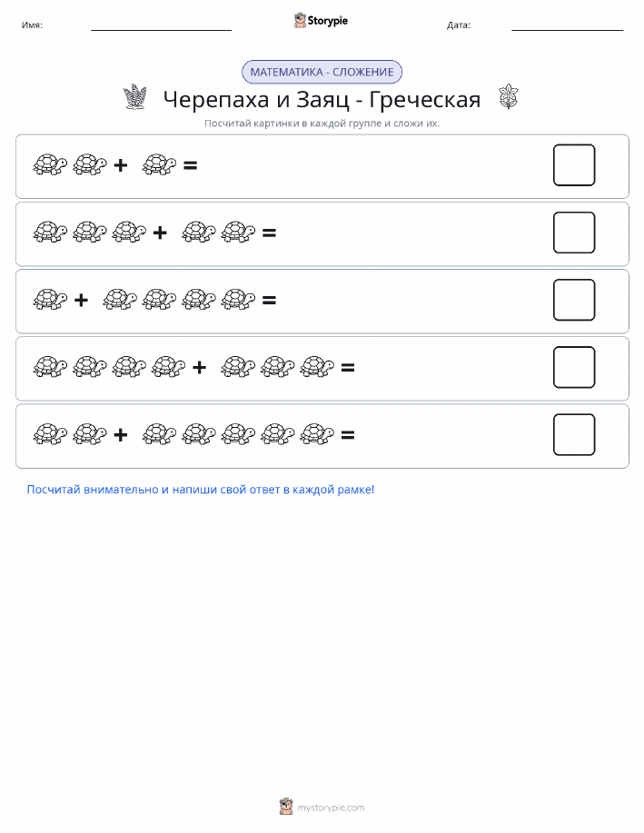Click the plus sign in the fourth row
Viewport: 644px width, 833px height.
pyautogui.click(x=199, y=367)
